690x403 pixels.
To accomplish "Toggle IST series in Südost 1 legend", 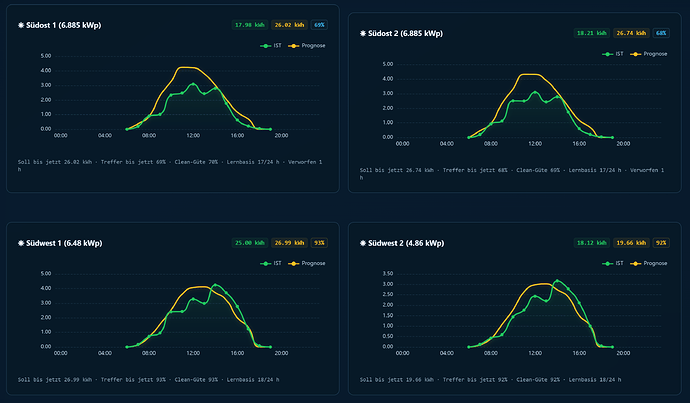I will click(x=271, y=46).
